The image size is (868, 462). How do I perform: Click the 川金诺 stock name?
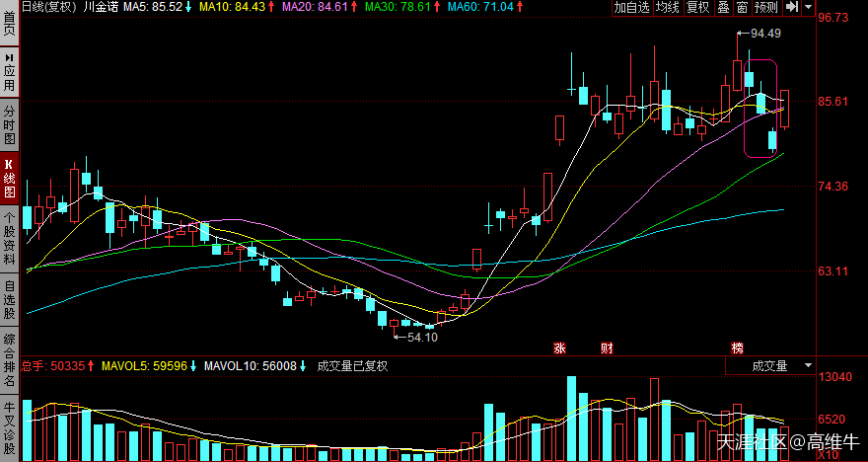[x=101, y=7]
